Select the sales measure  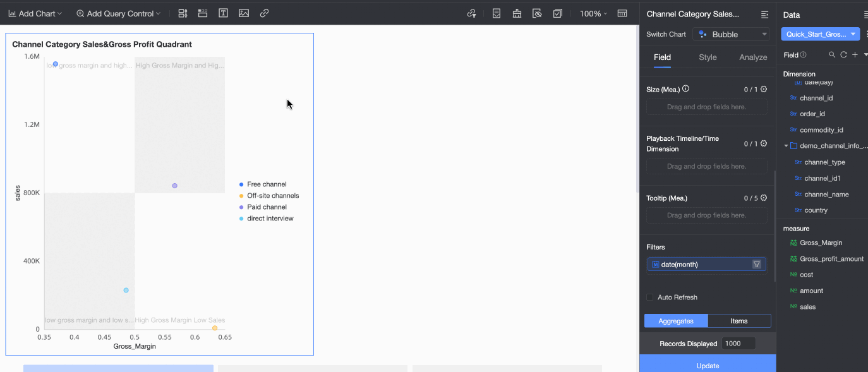point(807,307)
